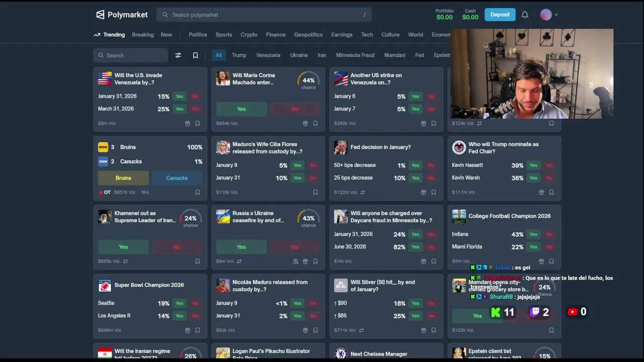Buy Yes for Seattle Super Bowl Champion

click(x=179, y=303)
